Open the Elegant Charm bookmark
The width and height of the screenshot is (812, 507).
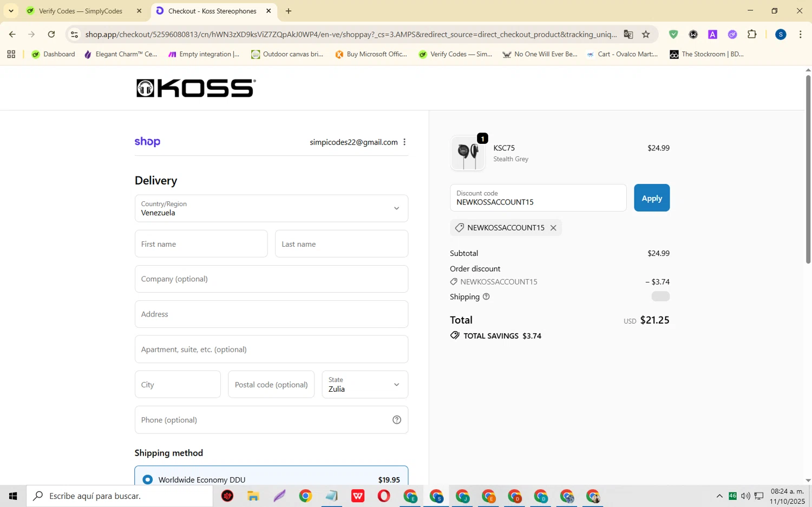pyautogui.click(x=121, y=54)
